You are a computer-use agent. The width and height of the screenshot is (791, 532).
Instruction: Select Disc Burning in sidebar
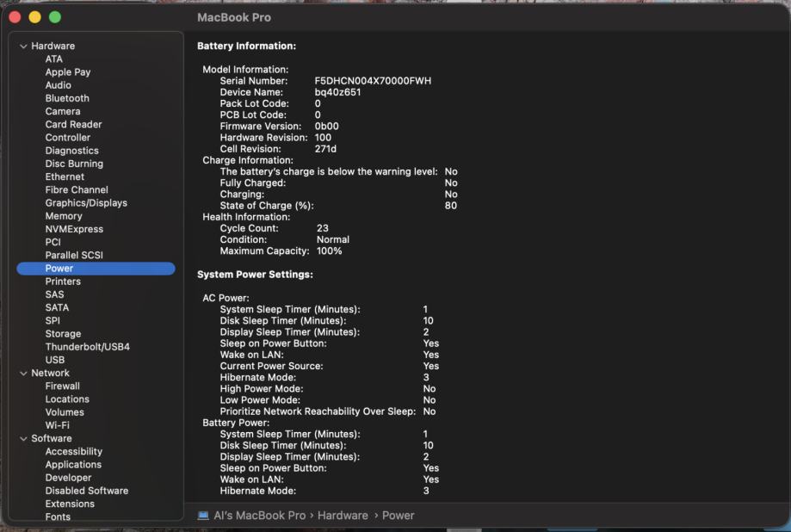click(x=74, y=164)
